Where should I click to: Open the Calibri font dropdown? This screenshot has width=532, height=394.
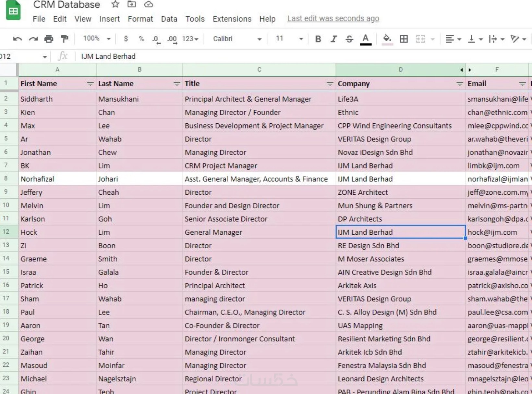[x=237, y=39]
